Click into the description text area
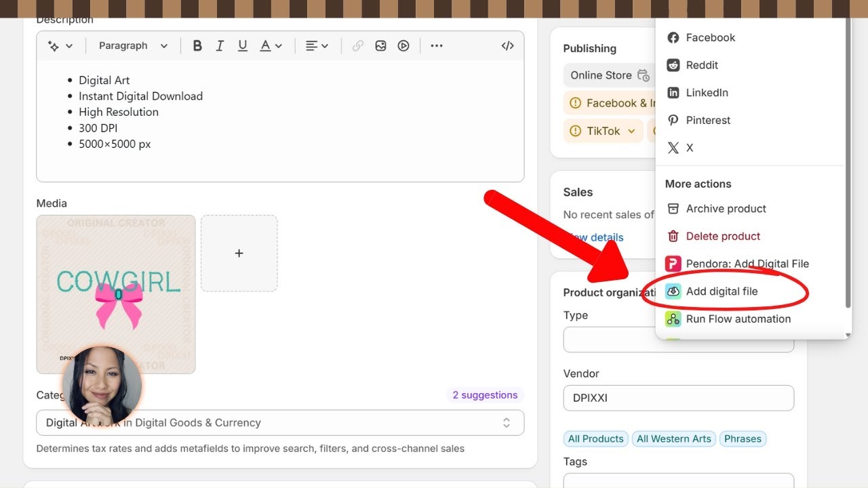This screenshot has height=488, width=868. (x=280, y=121)
